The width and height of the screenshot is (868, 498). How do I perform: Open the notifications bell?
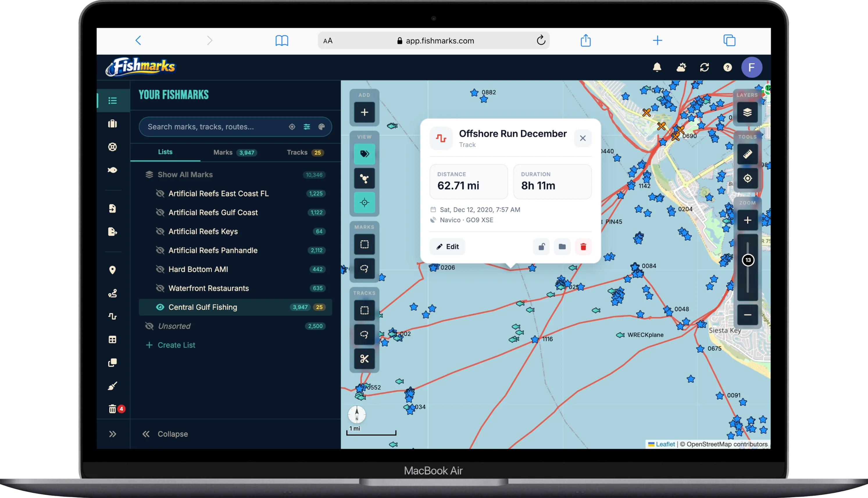(657, 67)
